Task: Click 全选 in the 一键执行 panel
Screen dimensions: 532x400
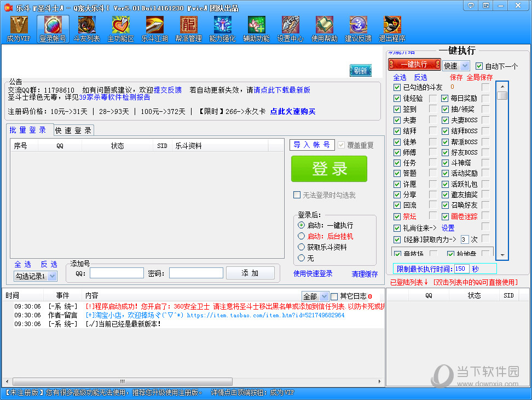Action: (x=400, y=77)
